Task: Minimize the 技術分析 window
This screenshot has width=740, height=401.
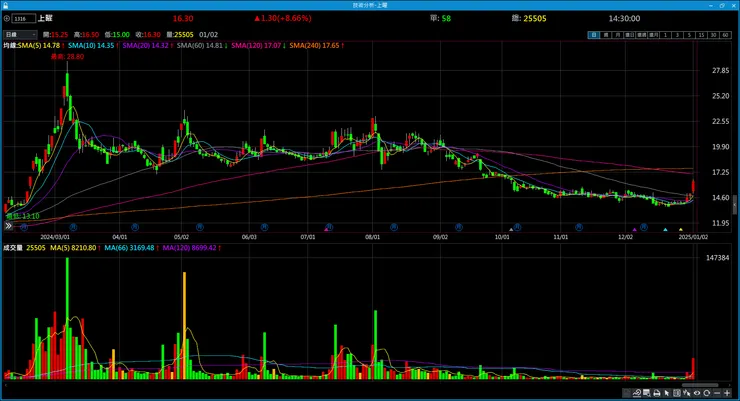Action: coord(711,5)
